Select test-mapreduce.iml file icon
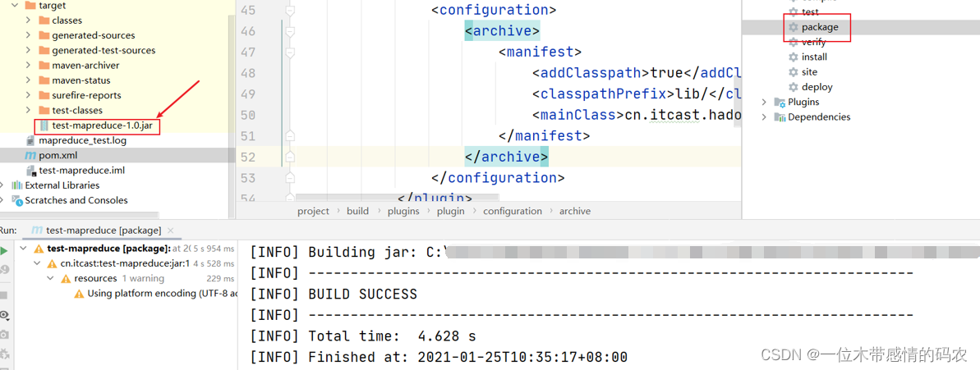The width and height of the screenshot is (980, 370). click(x=30, y=171)
